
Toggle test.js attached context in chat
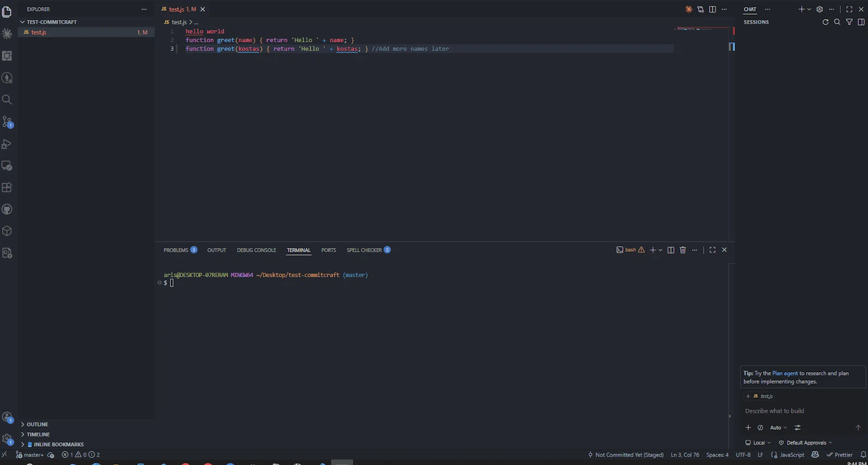(759, 396)
